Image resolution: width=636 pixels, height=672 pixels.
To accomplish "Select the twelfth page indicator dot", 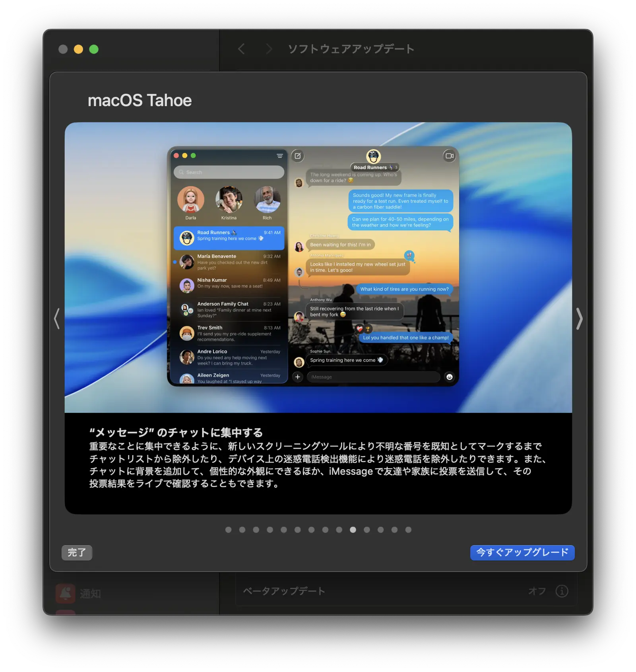I will [x=381, y=530].
